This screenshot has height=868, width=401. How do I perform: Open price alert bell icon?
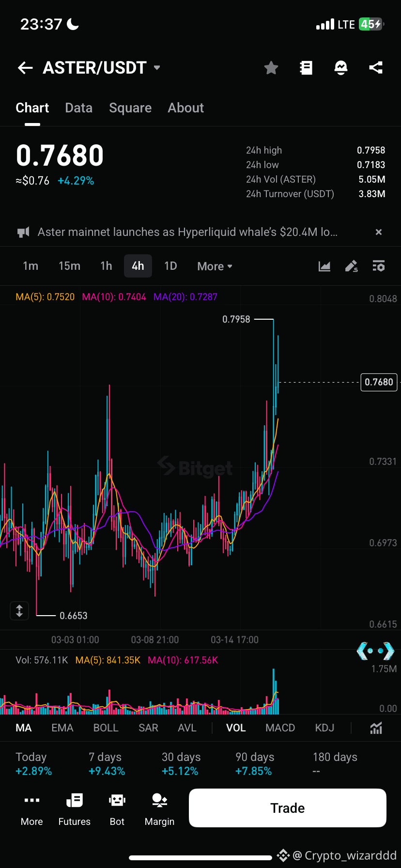coord(341,68)
